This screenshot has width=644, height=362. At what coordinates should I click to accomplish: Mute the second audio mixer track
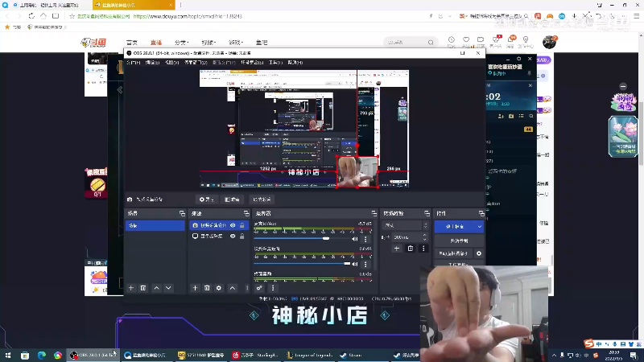[x=355, y=264]
